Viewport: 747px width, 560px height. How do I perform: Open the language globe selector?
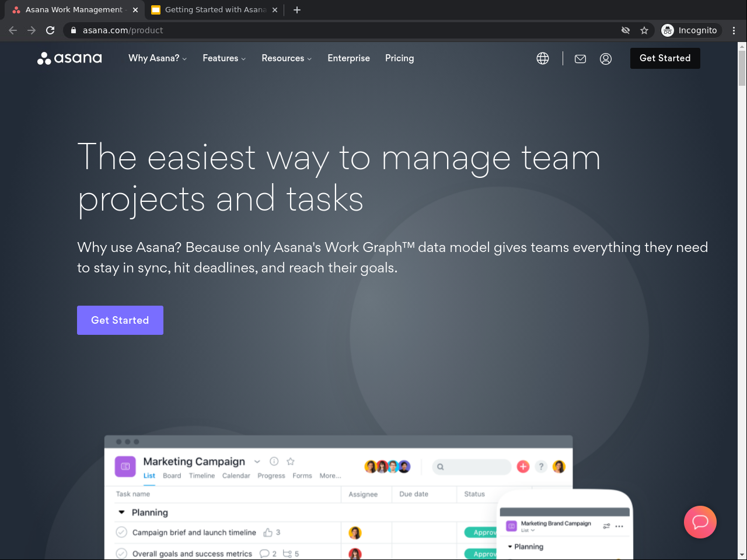tap(543, 58)
